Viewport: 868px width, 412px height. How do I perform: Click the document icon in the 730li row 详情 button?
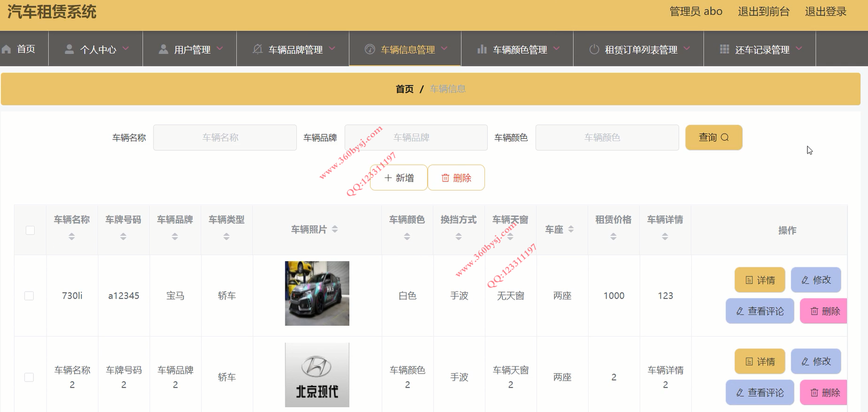tap(749, 280)
